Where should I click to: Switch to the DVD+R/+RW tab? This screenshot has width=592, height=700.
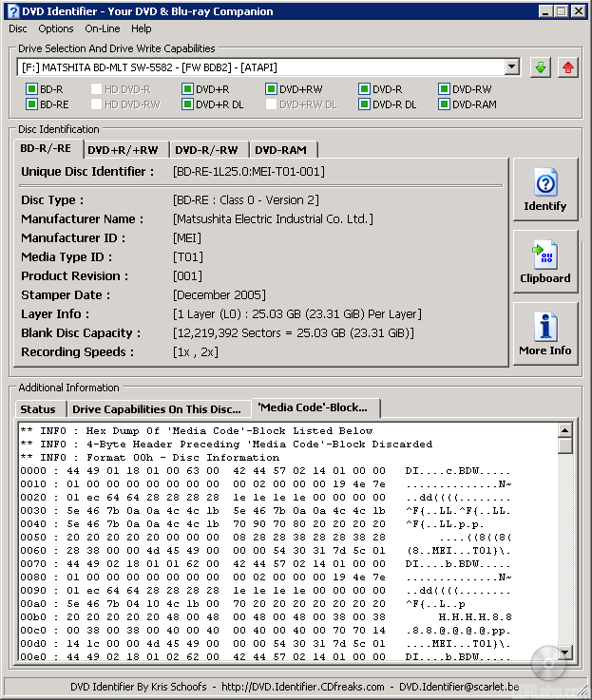(124, 150)
